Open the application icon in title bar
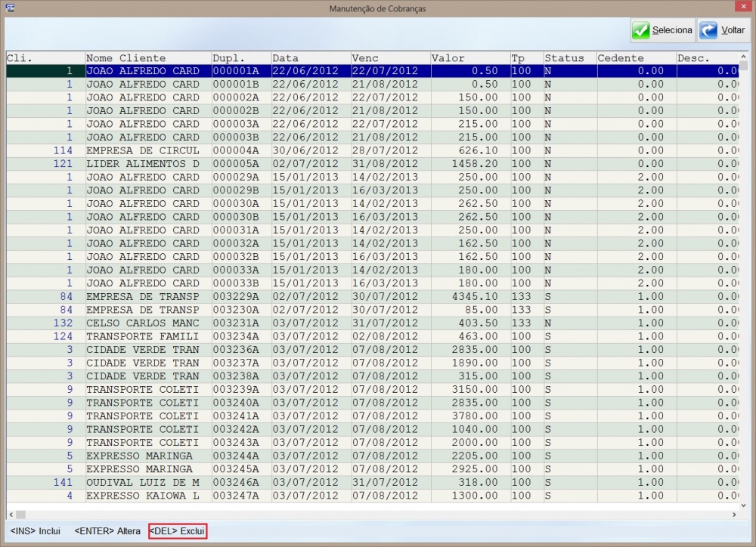This screenshot has width=756, height=547. coord(11,8)
